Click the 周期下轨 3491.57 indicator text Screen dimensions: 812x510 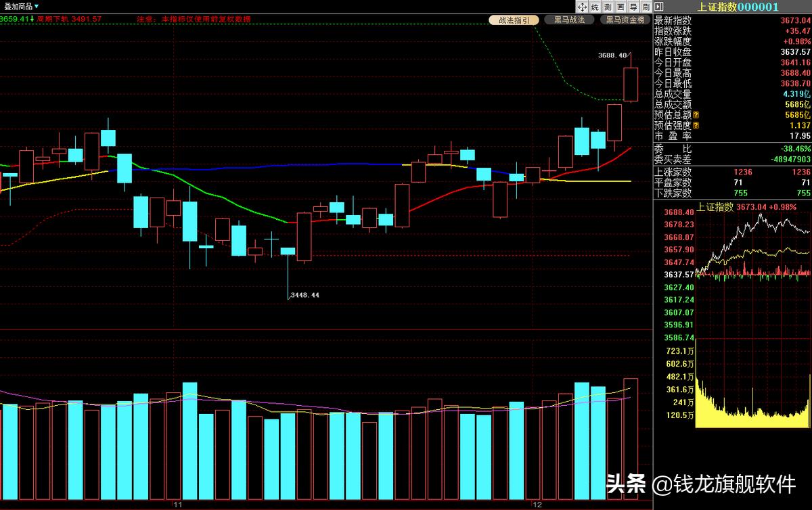pos(69,19)
